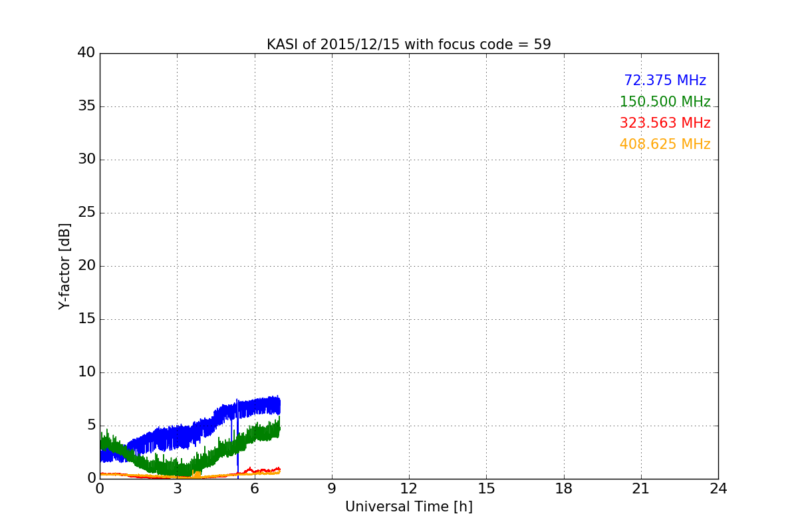Screen dimensions: 798x532
Task: Select the 323.563 MHz legend label
Action: click(x=665, y=123)
